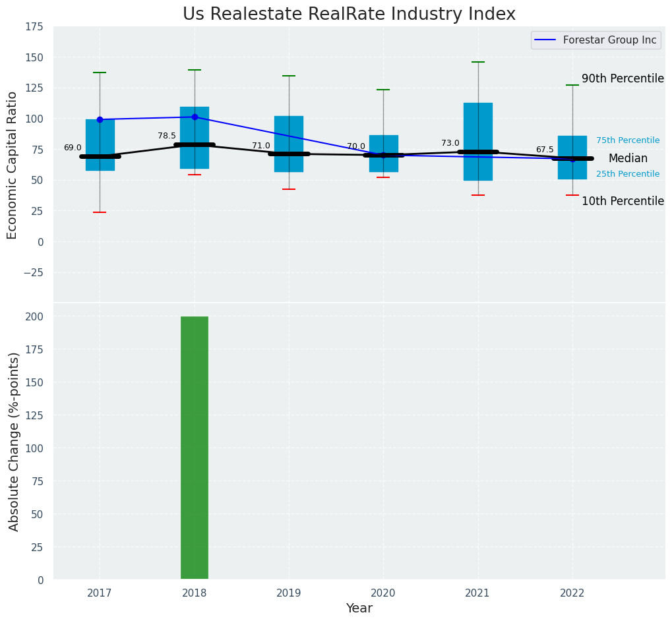Click the green 90th percentile cap for 2021
This screenshot has width=672, height=621.
(x=478, y=62)
